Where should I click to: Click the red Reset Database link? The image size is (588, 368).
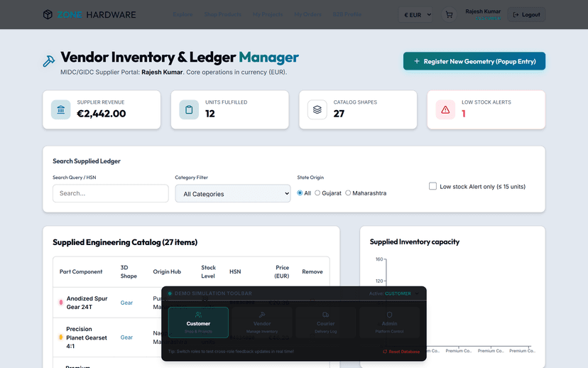click(x=401, y=352)
